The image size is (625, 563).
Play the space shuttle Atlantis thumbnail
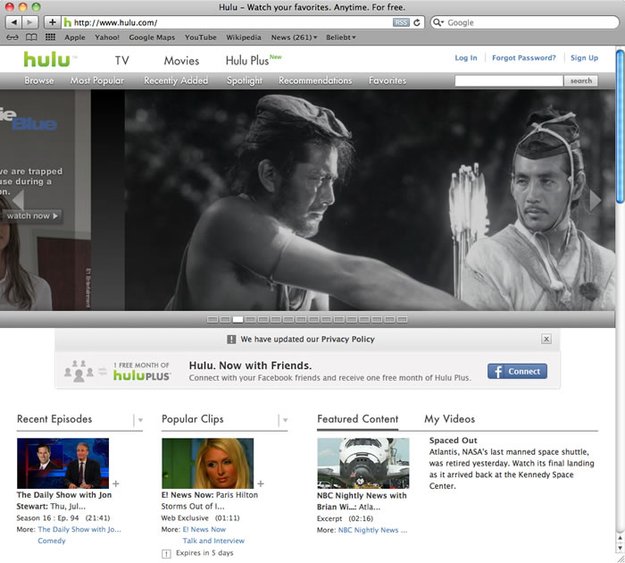(x=363, y=463)
